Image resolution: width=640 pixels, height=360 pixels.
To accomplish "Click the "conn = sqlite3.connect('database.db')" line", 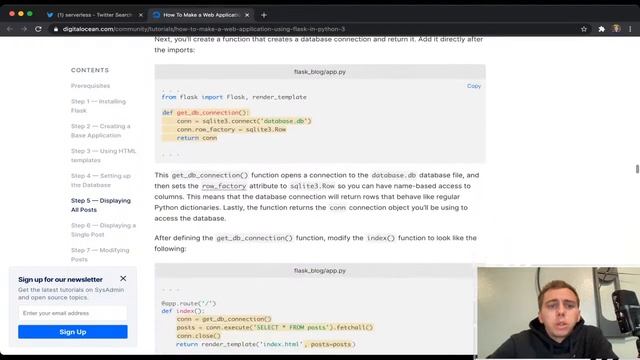I will (x=244, y=121).
